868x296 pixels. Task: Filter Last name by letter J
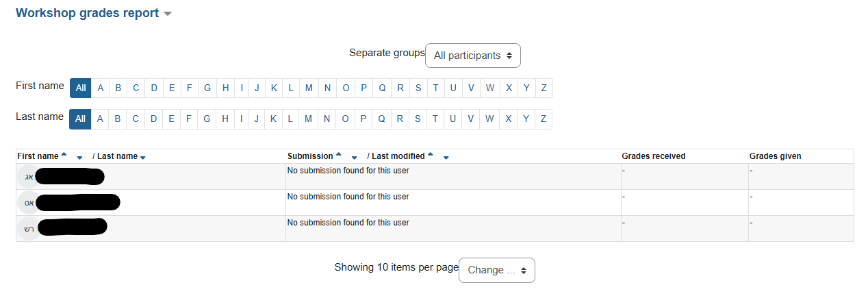(257, 119)
